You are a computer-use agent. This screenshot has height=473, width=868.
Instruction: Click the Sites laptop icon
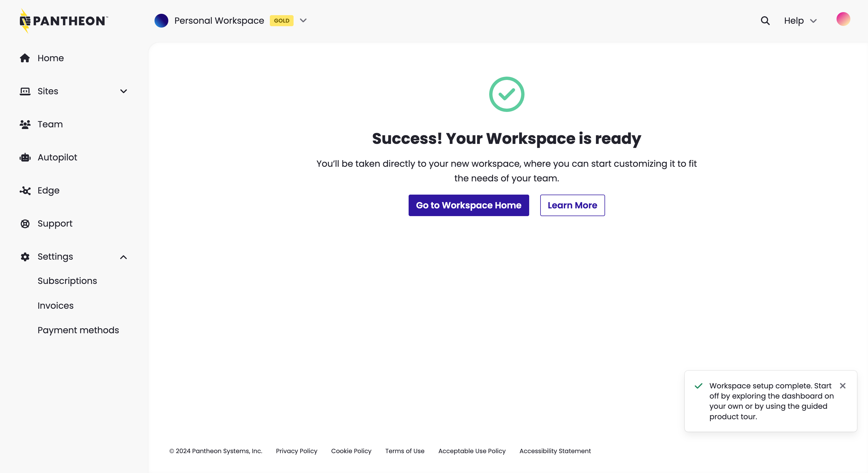click(25, 91)
